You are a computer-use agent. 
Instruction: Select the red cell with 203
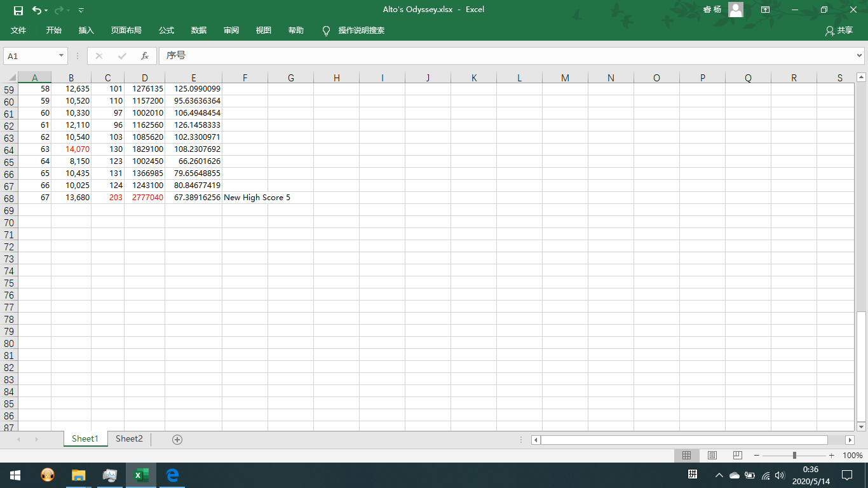pyautogui.click(x=108, y=198)
